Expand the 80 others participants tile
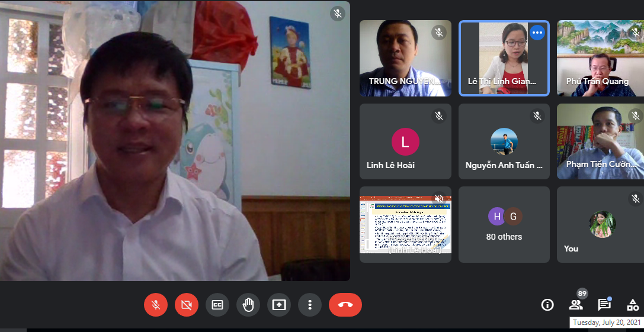Image resolution: width=644 pixels, height=332 pixels. click(x=504, y=225)
